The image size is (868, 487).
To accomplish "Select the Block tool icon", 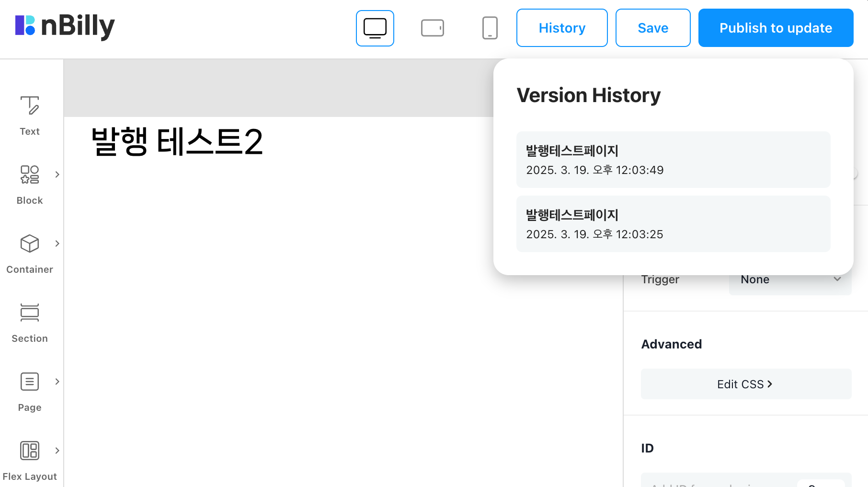I will (x=30, y=174).
